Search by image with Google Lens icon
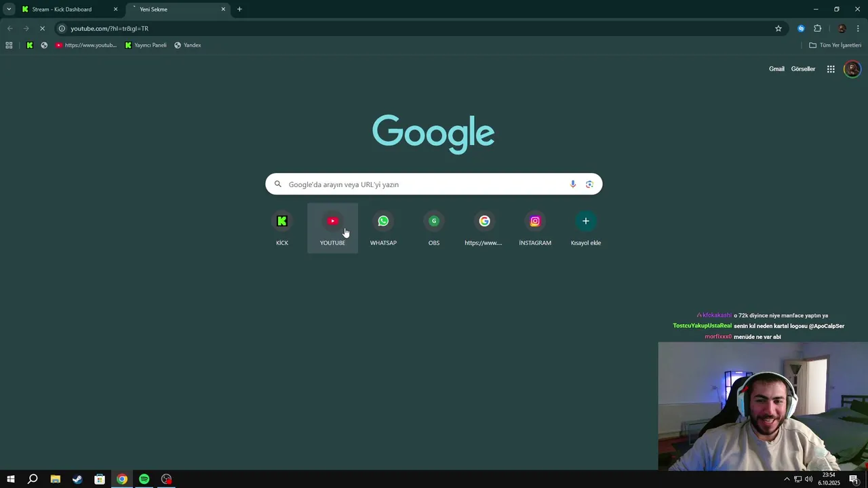The height and width of the screenshot is (488, 868). (589, 184)
